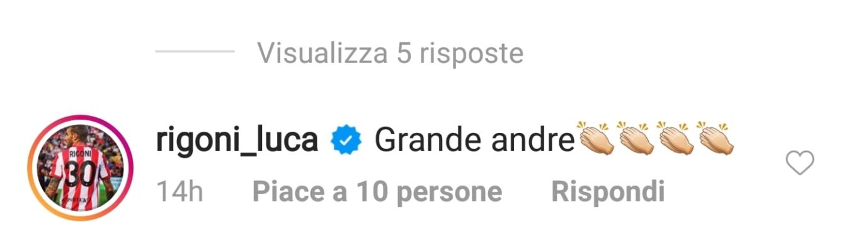868x252 pixels.
Task: Click the word risposte in the replies expander
Action: tap(471, 54)
